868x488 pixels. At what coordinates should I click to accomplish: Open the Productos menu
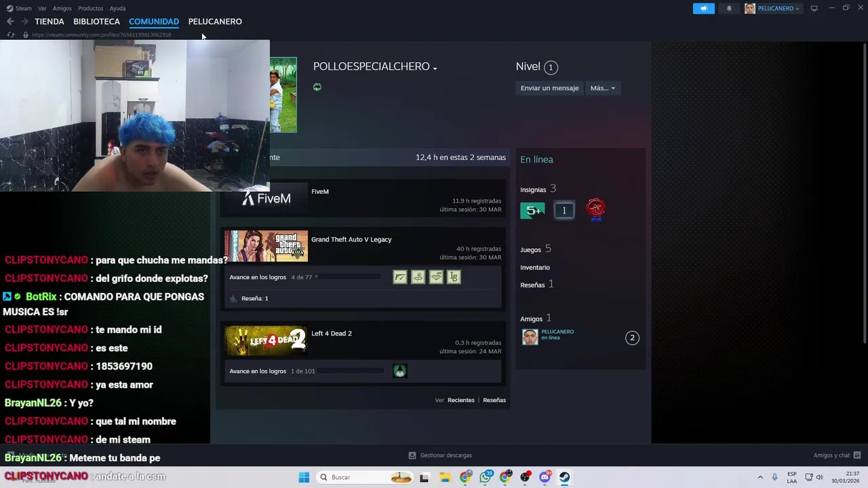[x=90, y=8]
